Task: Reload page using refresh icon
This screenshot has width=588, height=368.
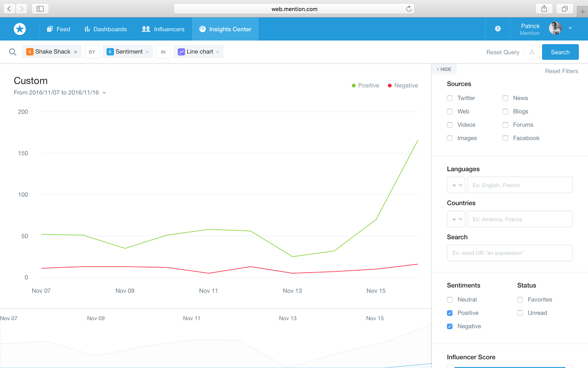Action: pos(409,9)
